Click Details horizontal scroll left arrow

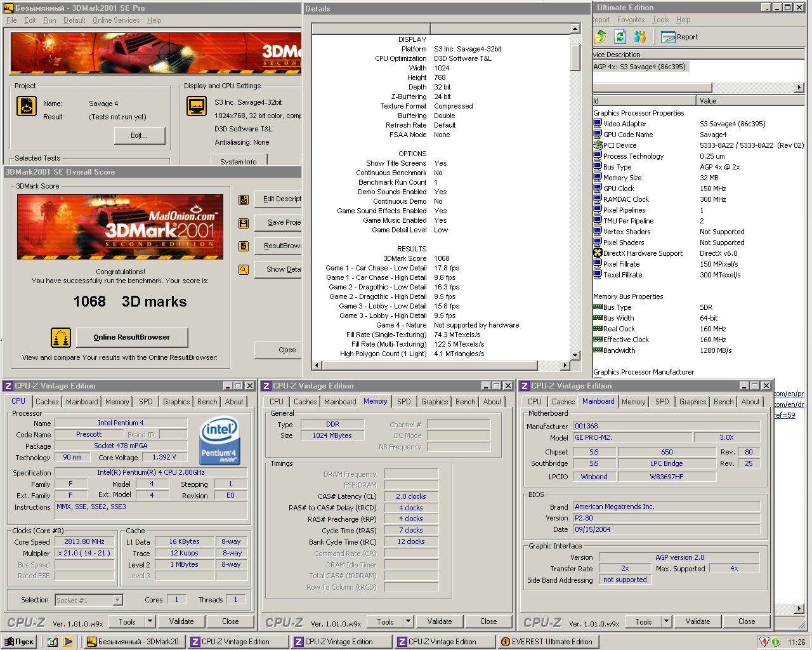click(317, 365)
